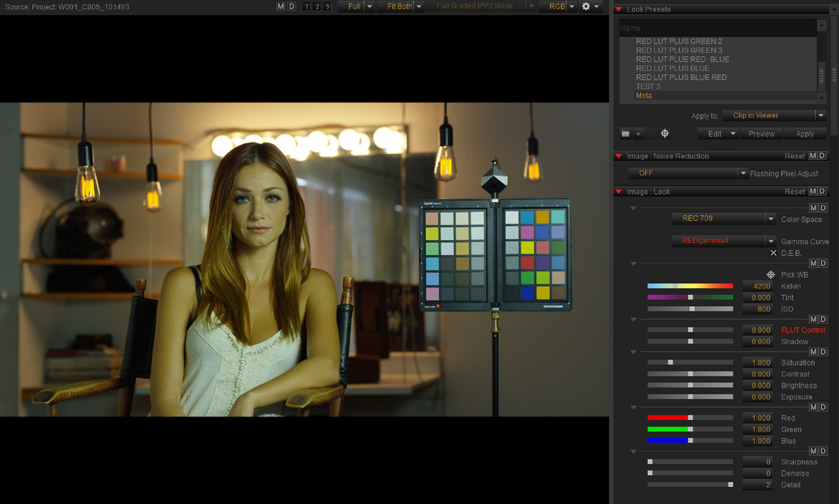Click D button on Image : Look header
The height and width of the screenshot is (504, 839).
click(x=823, y=191)
